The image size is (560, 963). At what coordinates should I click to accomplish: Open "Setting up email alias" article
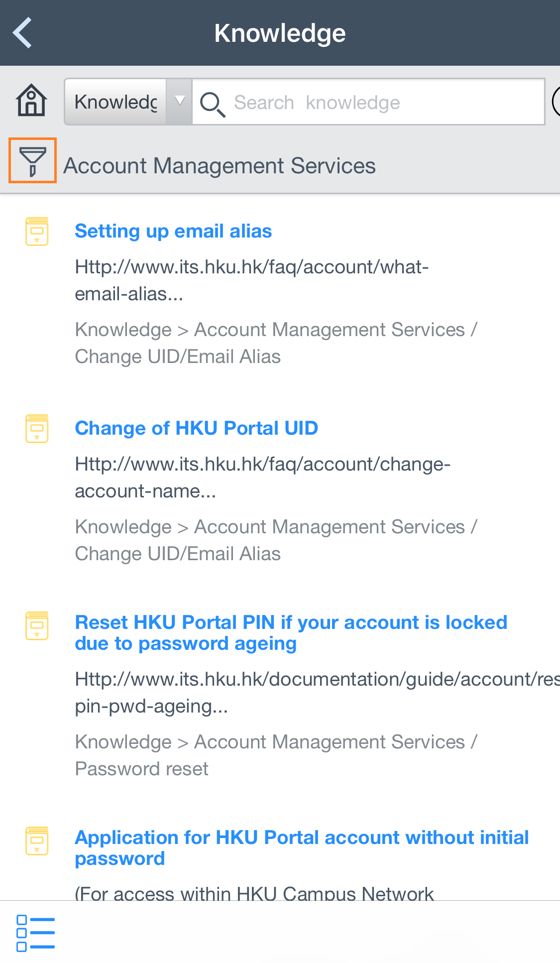click(x=173, y=231)
